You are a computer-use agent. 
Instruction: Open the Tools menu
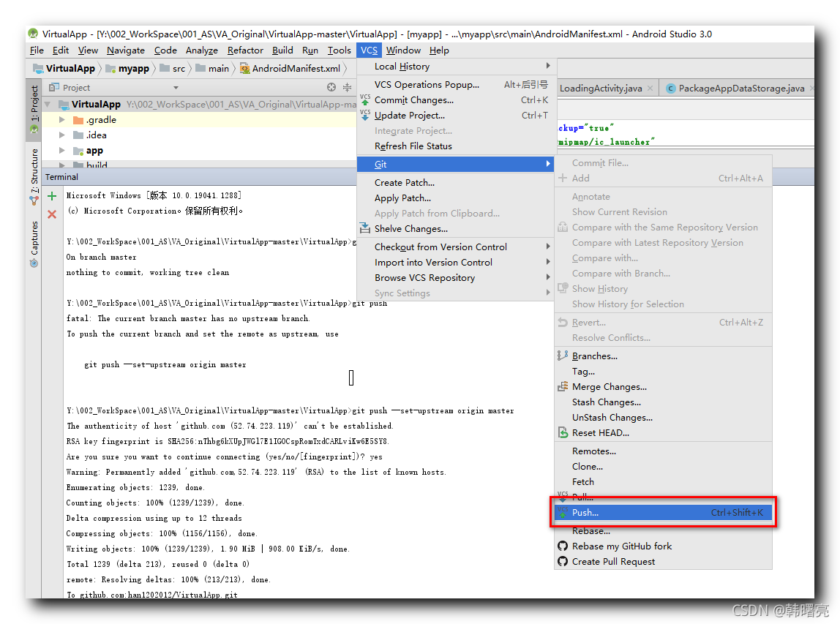[x=339, y=50]
